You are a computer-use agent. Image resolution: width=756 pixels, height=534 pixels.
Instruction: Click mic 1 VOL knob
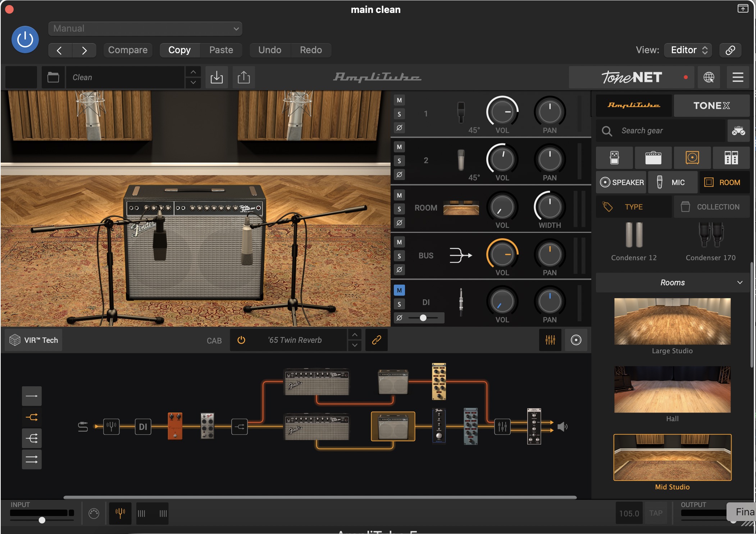click(x=502, y=112)
